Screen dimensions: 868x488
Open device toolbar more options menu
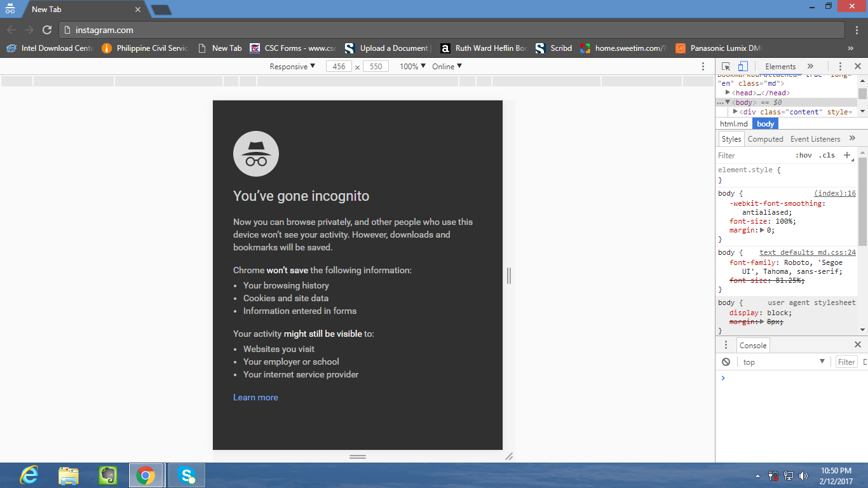[x=703, y=66]
